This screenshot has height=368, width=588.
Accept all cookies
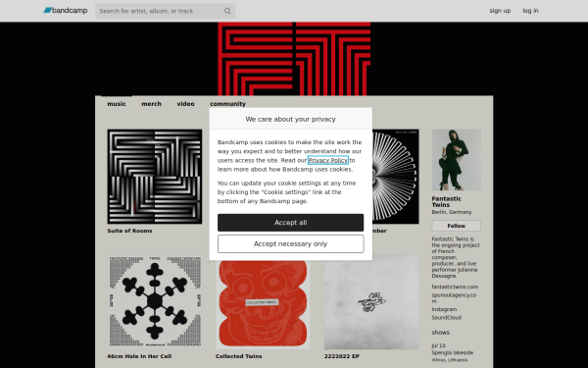[291, 223]
